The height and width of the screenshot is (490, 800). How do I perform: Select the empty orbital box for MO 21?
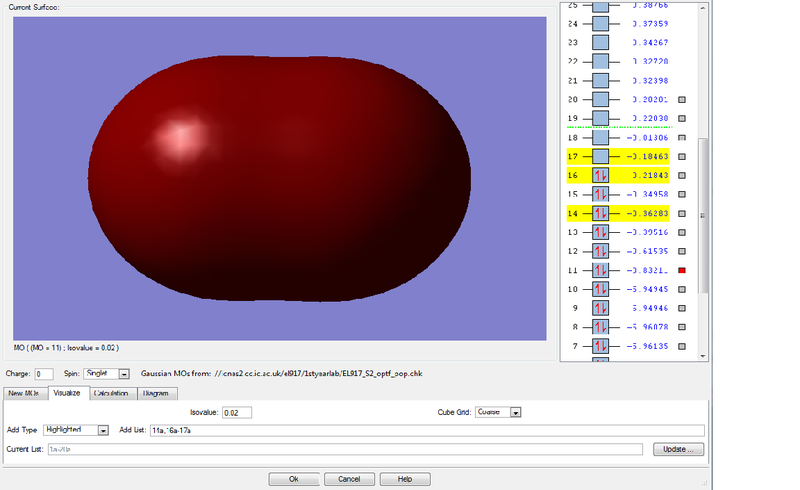(x=601, y=81)
